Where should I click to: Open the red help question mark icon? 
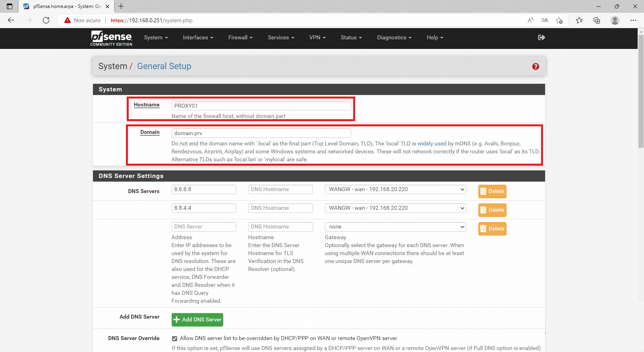536,66
